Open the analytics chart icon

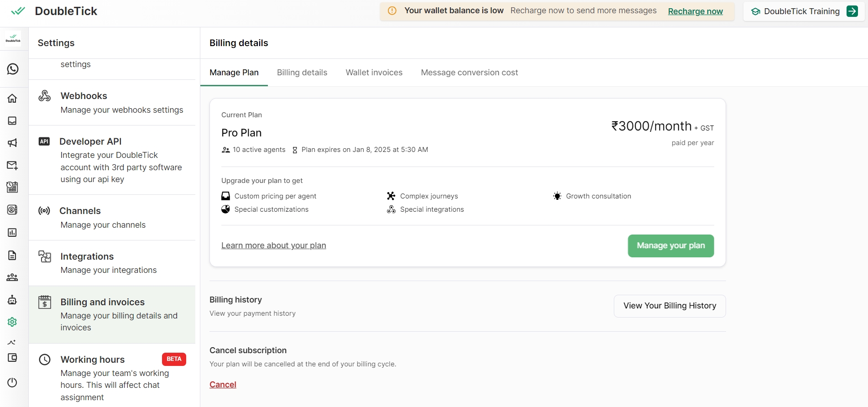(12, 233)
